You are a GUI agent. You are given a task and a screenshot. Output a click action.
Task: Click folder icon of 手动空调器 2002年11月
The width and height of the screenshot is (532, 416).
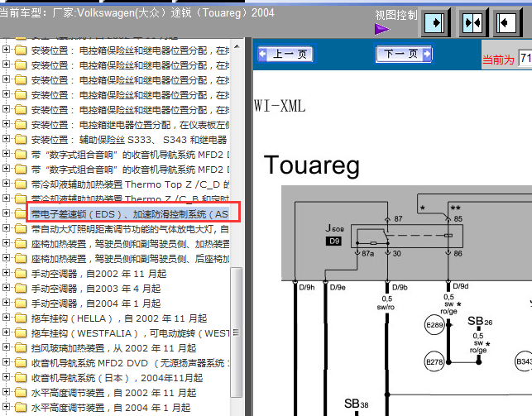click(x=21, y=273)
